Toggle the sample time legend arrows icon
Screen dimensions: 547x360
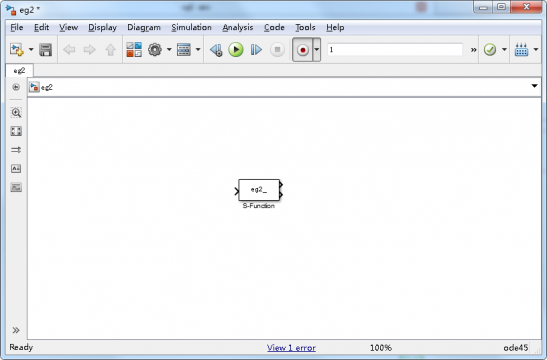[16, 150]
